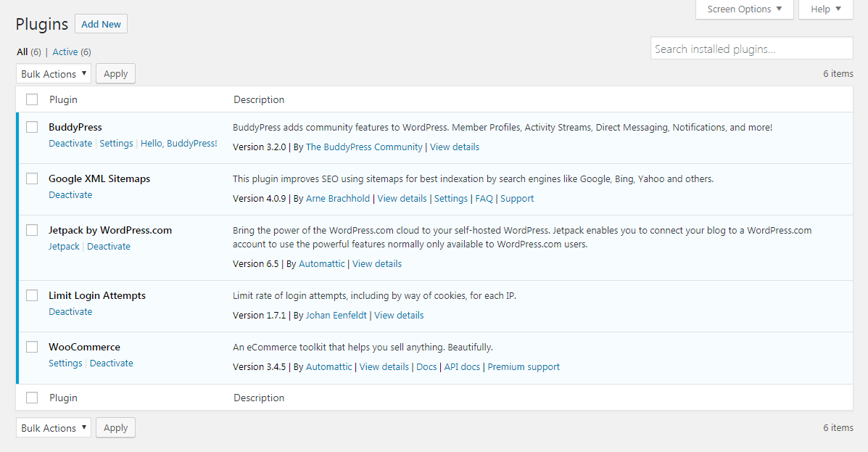Viewport: 868px width, 452px height.
Task: Open WooCommerce Settings link
Action: (x=65, y=363)
